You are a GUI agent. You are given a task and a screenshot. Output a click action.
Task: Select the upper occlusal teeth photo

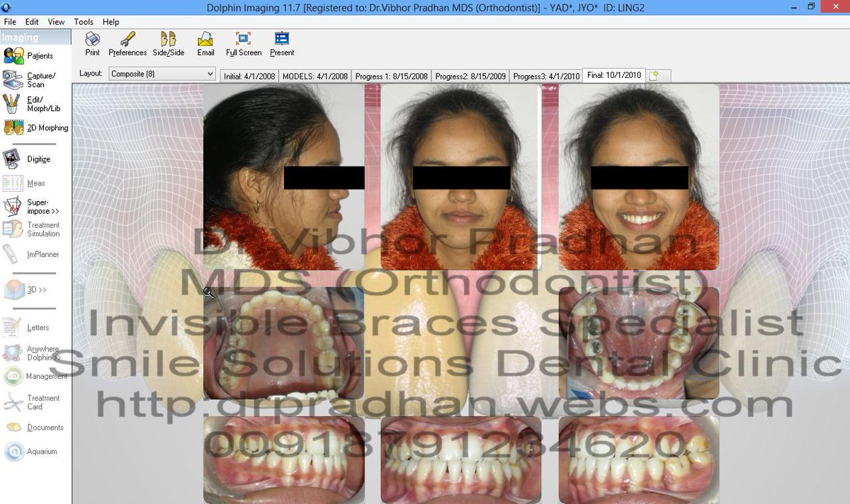(x=283, y=343)
